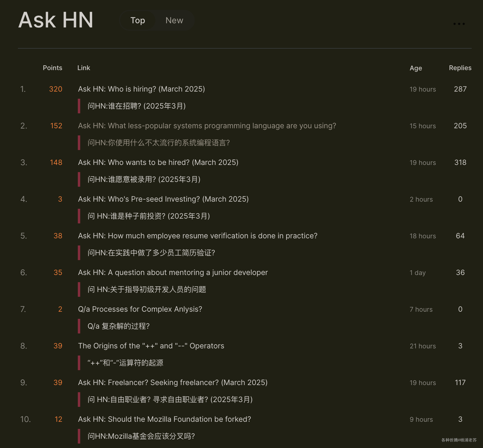483x448 pixels.
Task: Sort by the Points column header
Action: tap(52, 68)
